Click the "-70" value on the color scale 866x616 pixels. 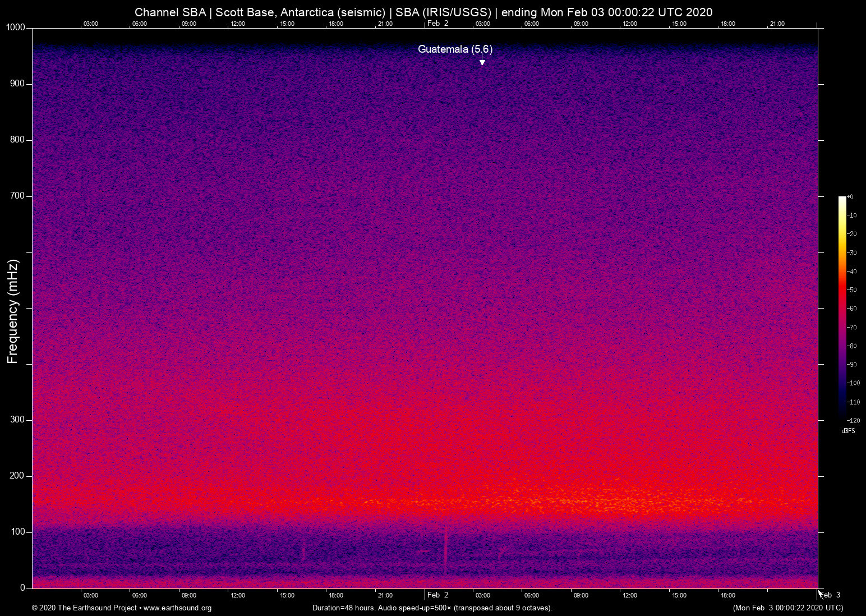[x=851, y=328]
